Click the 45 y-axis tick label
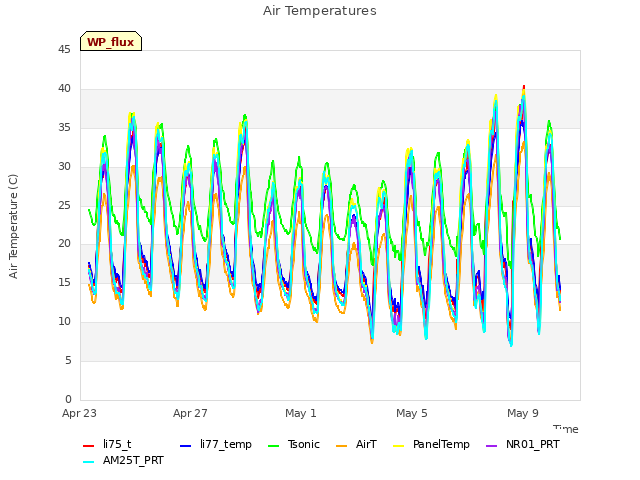 (64, 49)
